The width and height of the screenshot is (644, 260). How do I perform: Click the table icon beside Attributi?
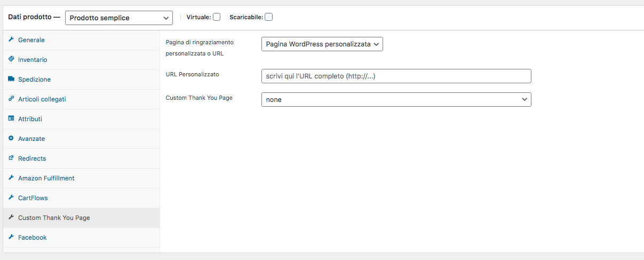tap(11, 119)
